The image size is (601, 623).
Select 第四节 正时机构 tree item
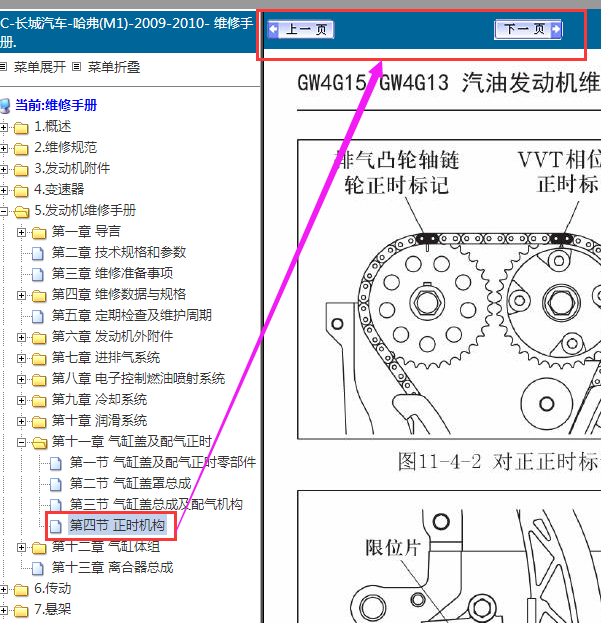click(x=117, y=525)
